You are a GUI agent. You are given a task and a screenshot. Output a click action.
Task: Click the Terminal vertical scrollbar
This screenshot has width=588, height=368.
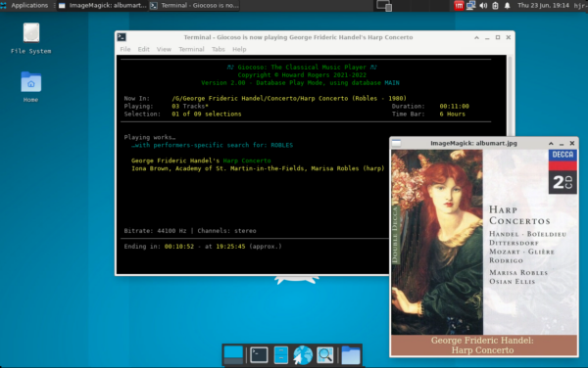(510, 96)
